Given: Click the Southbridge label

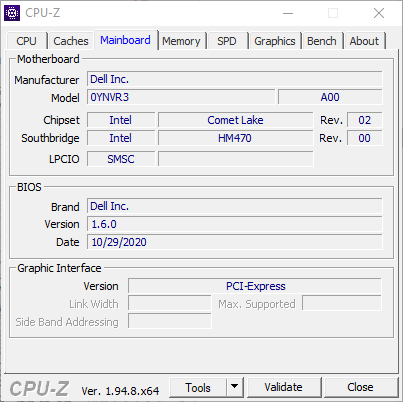Looking at the screenshot, I should coord(50,138).
